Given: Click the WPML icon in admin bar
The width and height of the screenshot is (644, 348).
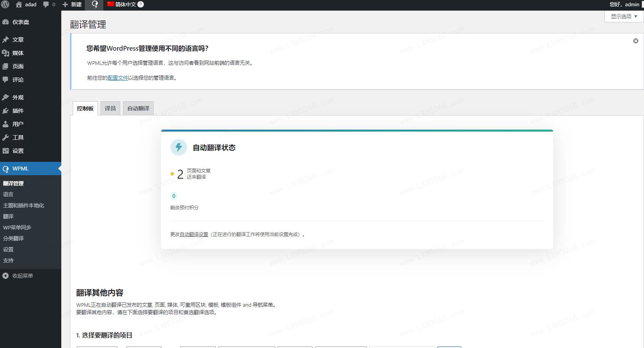Looking at the screenshot, I should 95,4.
